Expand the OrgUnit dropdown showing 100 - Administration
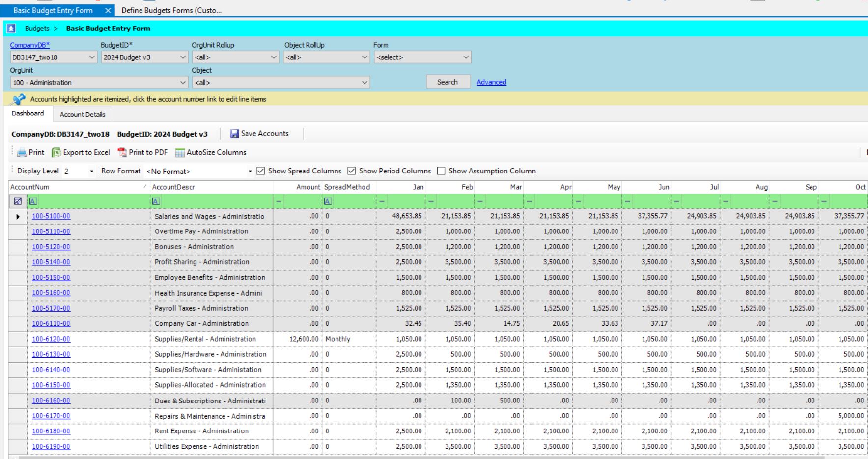 pyautogui.click(x=183, y=83)
